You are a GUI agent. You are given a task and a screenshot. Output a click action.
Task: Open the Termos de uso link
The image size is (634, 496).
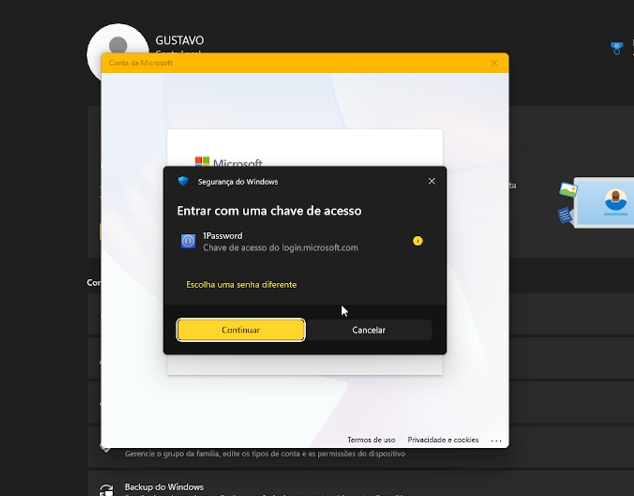click(x=371, y=440)
